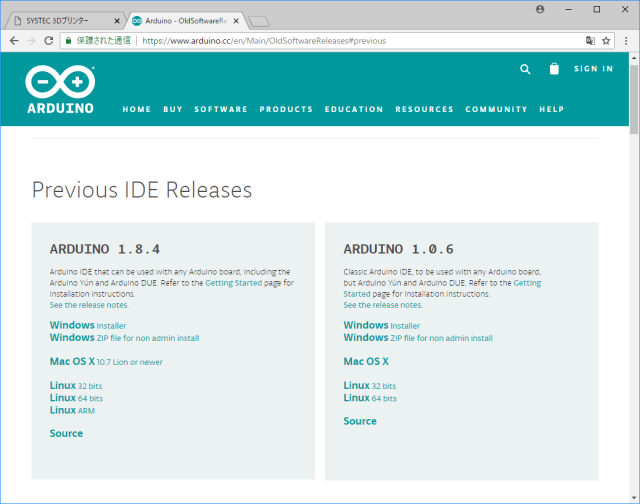Go back with the browser back arrow

(x=14, y=41)
